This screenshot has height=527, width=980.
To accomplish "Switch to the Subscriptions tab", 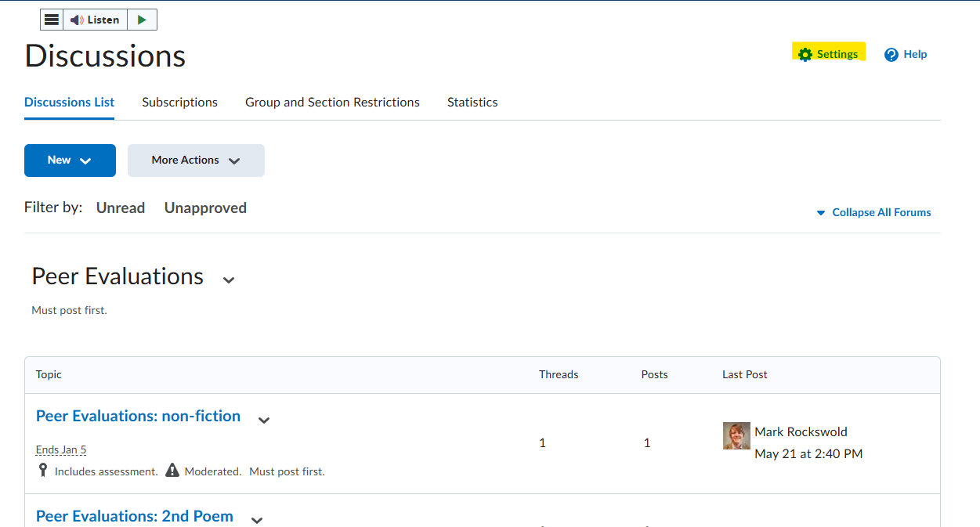I will point(179,103).
